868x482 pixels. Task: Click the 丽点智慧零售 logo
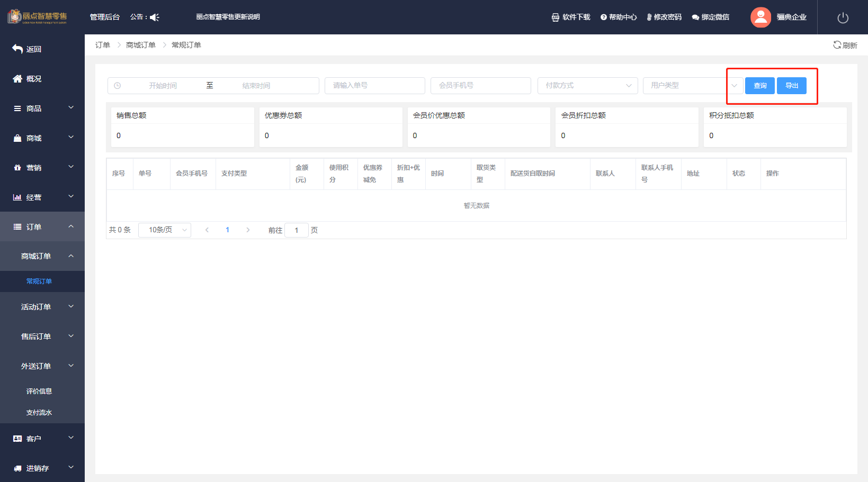(x=37, y=16)
